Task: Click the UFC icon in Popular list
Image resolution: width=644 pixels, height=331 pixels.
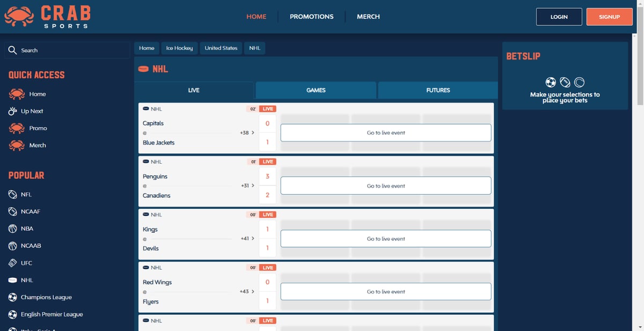Action: click(13, 263)
